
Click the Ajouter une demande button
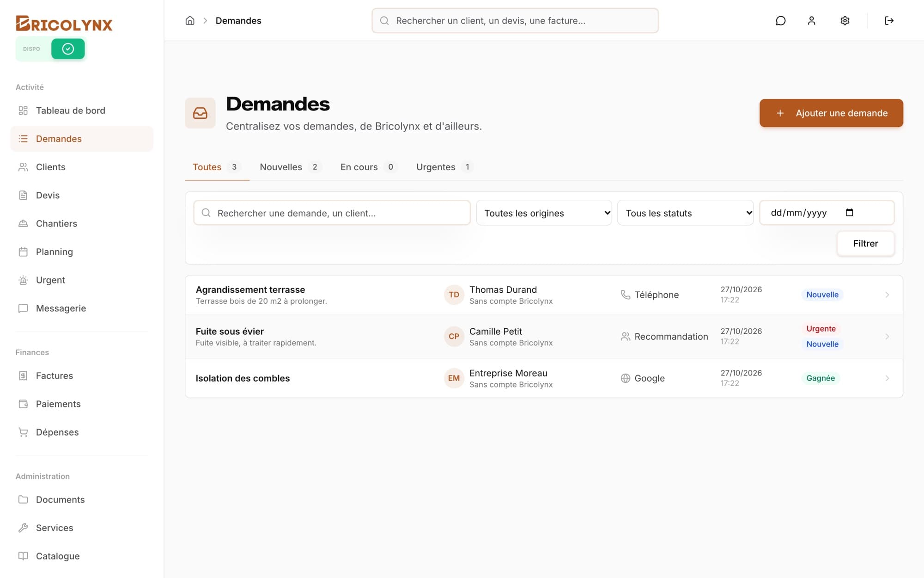831,113
